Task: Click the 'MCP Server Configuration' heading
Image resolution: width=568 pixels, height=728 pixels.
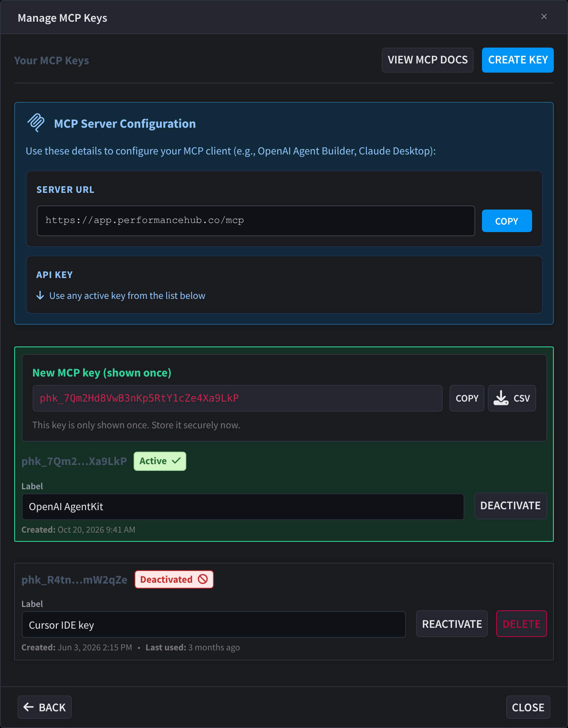Action: click(x=125, y=124)
